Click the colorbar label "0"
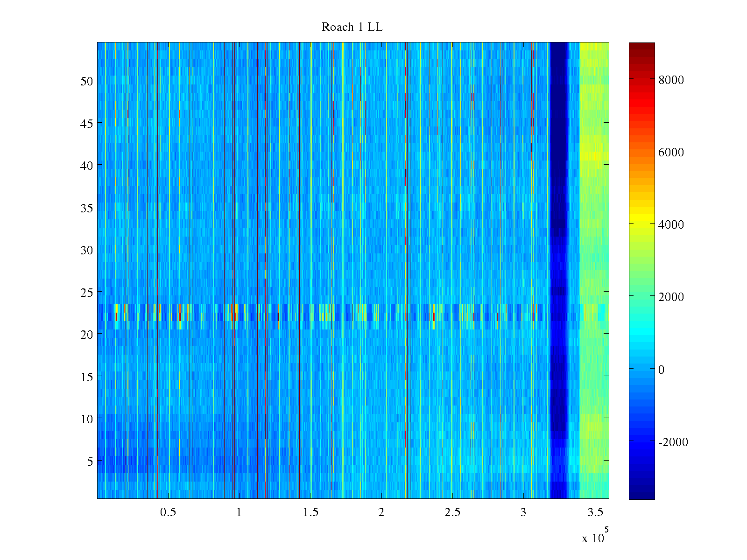This screenshot has width=747, height=560. 662,370
